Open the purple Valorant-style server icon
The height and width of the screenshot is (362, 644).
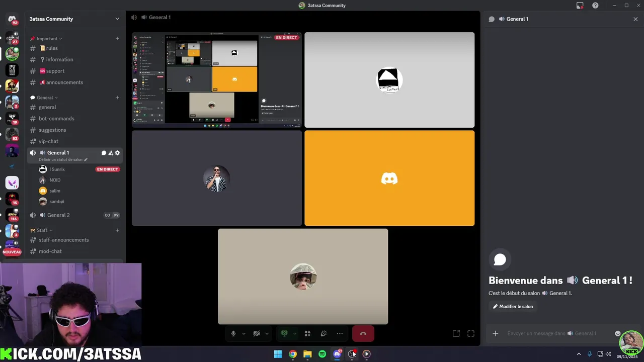(12, 183)
